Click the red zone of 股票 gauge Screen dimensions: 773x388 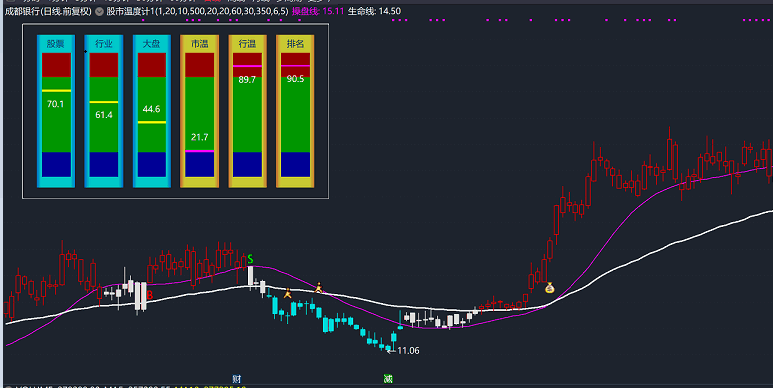(x=56, y=65)
